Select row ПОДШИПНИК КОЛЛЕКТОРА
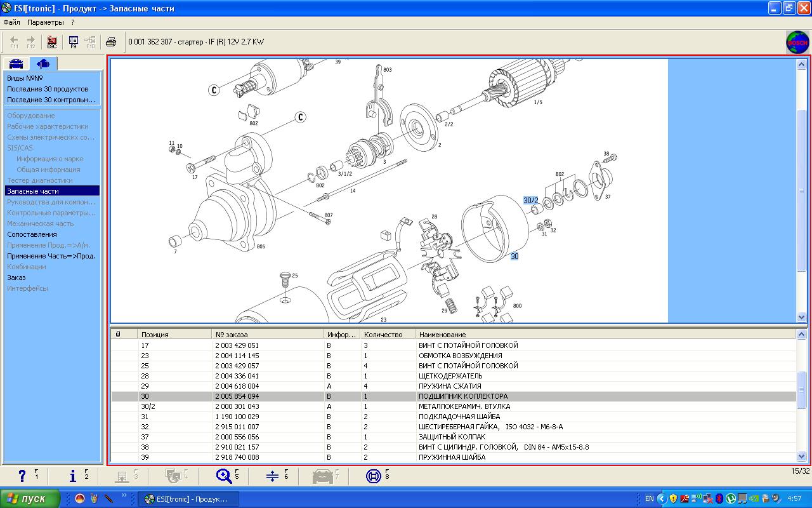This screenshot has height=508, width=812. click(x=454, y=396)
